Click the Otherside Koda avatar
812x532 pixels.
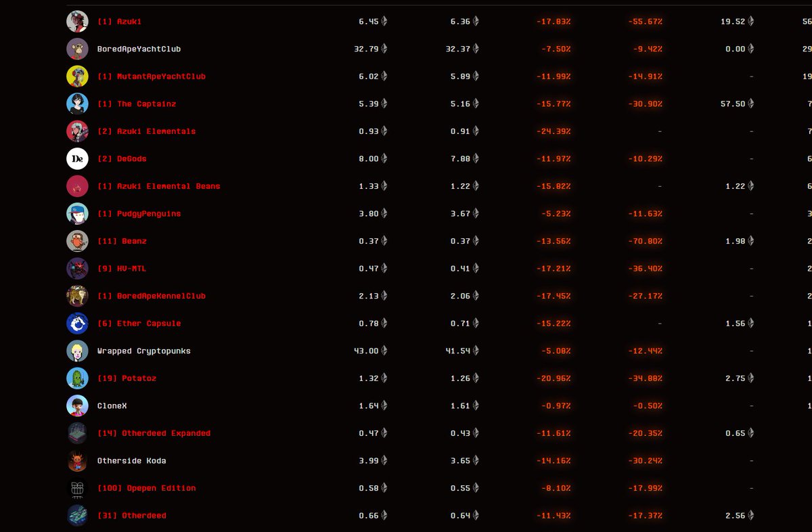[x=77, y=461]
